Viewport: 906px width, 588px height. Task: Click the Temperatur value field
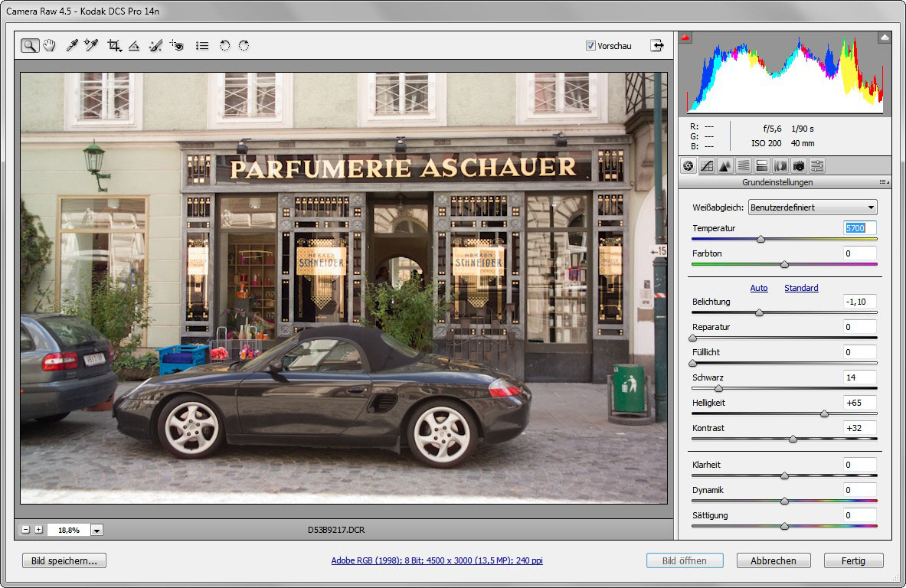(859, 228)
